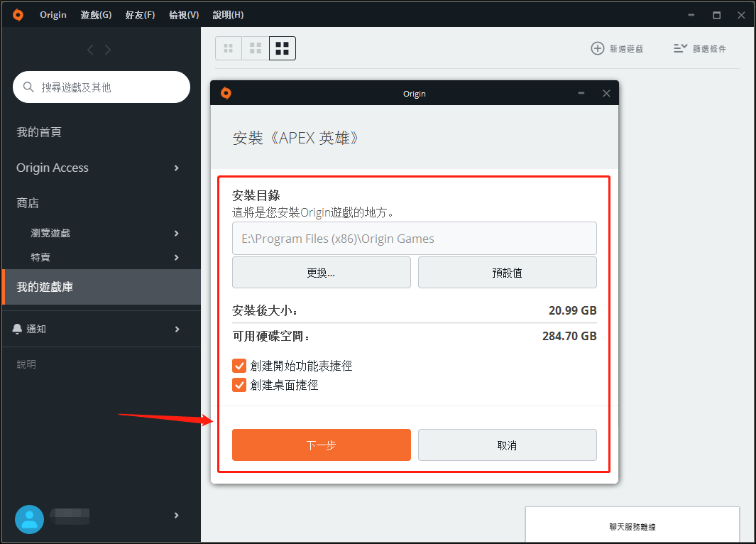Open the 檢視(V) menu
Viewport: 756px width, 544px height.
184,15
